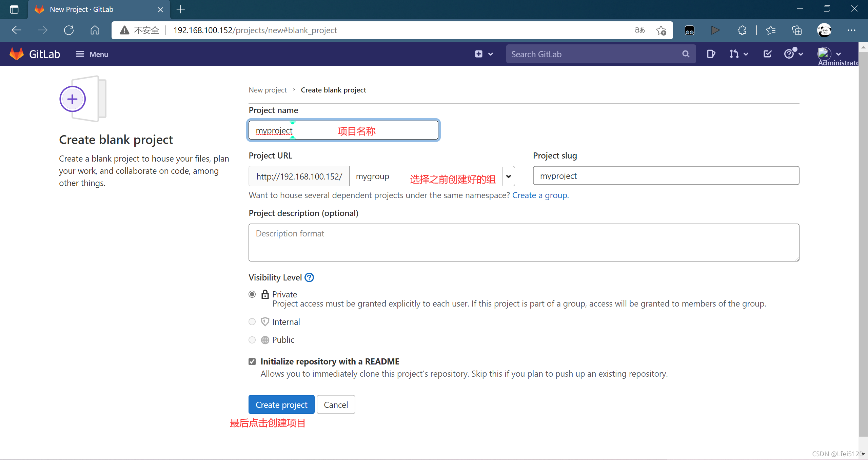Image resolution: width=868 pixels, height=460 pixels.
Task: Click the New project breadcrumb
Action: (268, 90)
